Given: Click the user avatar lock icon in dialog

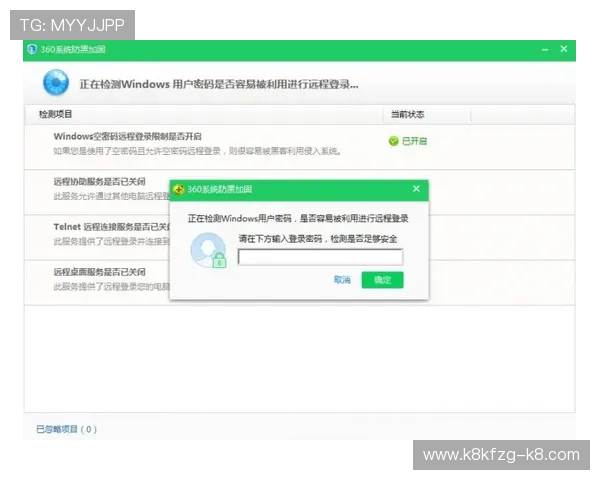Looking at the screenshot, I should coord(209,250).
